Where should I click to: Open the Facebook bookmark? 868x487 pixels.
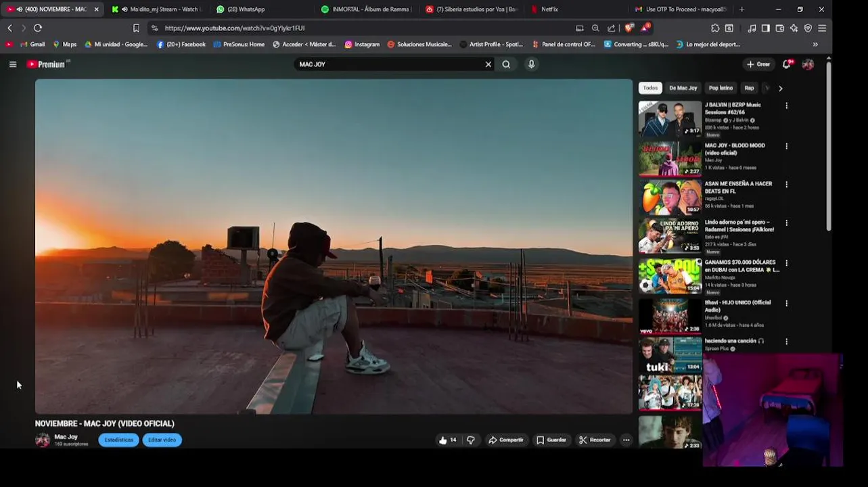point(181,45)
